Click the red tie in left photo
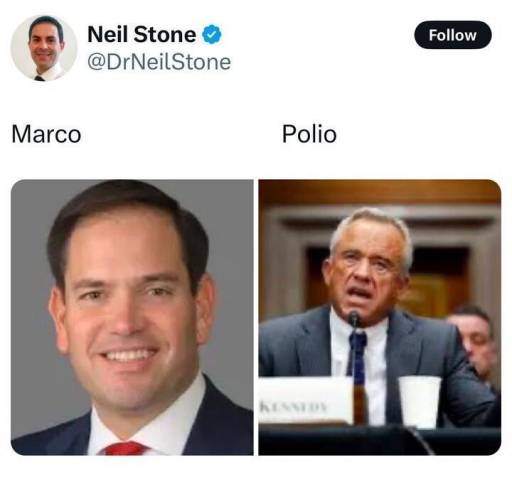Viewport: 512px width, 477px height. [x=125, y=448]
